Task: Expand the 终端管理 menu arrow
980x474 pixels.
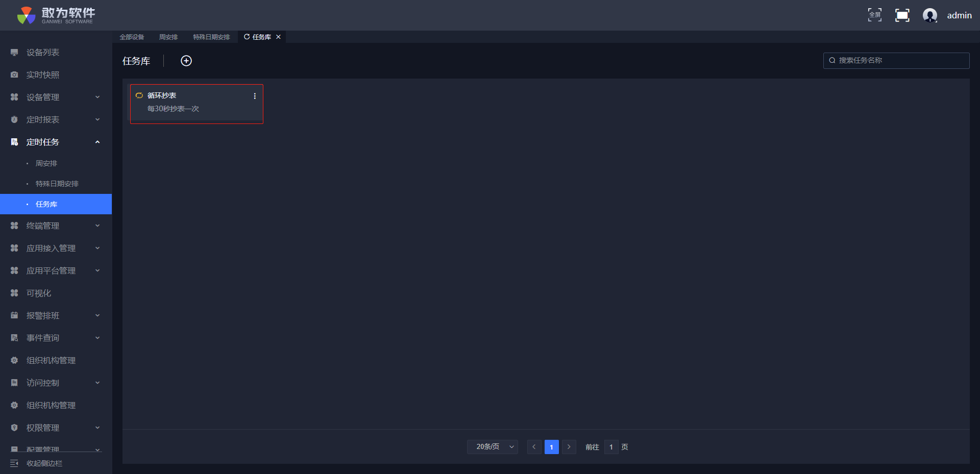Action: click(x=97, y=226)
